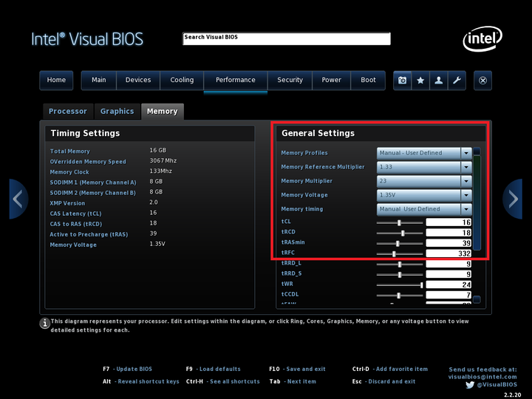Click the scroll down button in General Settings
Image resolution: width=532 pixels, height=399 pixels.
coord(477,299)
